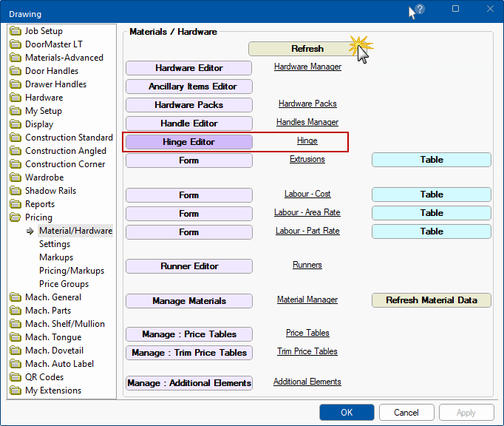Open the Form for Labour - Area Rate
Image resolution: width=504 pixels, height=426 pixels.
pyautogui.click(x=189, y=214)
